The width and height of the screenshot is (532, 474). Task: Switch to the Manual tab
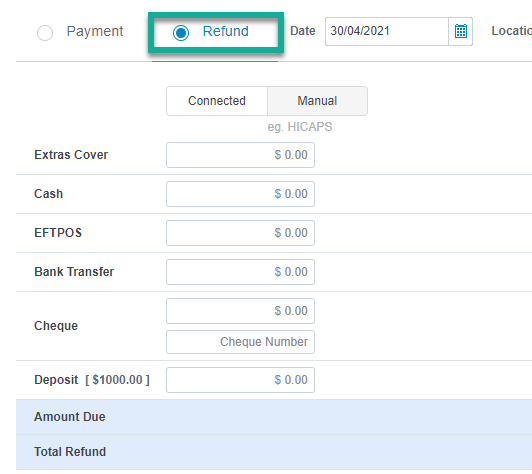click(317, 101)
